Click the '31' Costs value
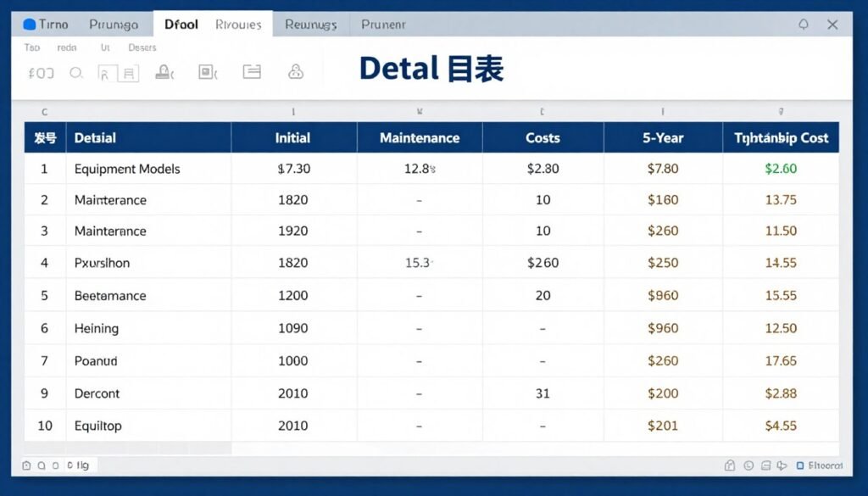868x496 pixels. click(542, 393)
